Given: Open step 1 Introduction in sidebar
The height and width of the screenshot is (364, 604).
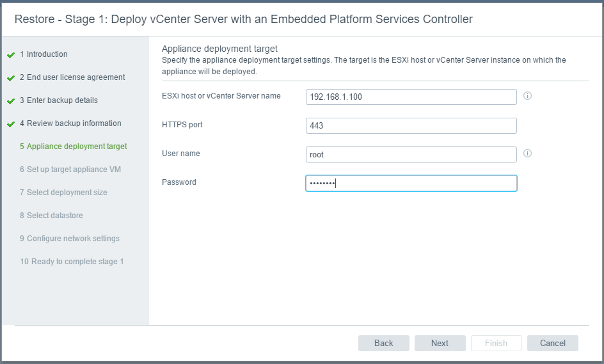Looking at the screenshot, I should 44,54.
